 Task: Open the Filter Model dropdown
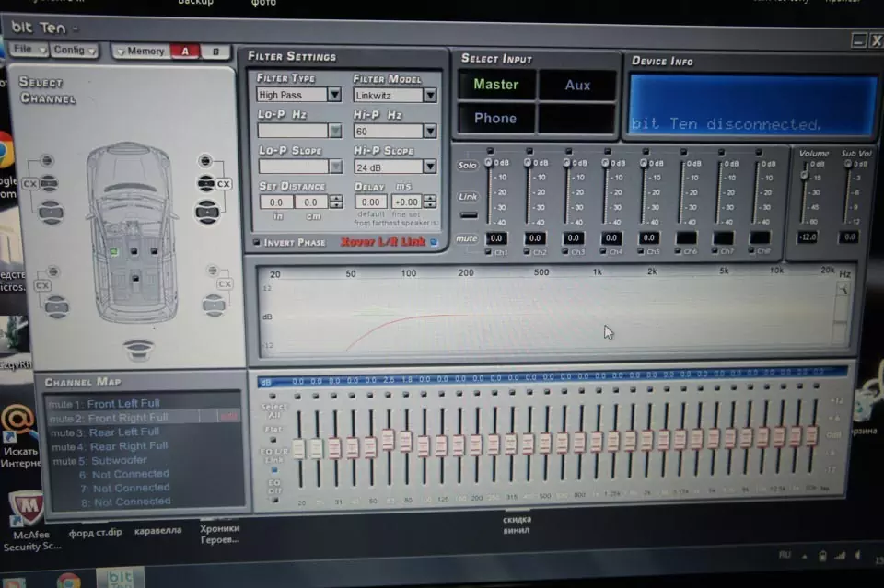point(430,95)
